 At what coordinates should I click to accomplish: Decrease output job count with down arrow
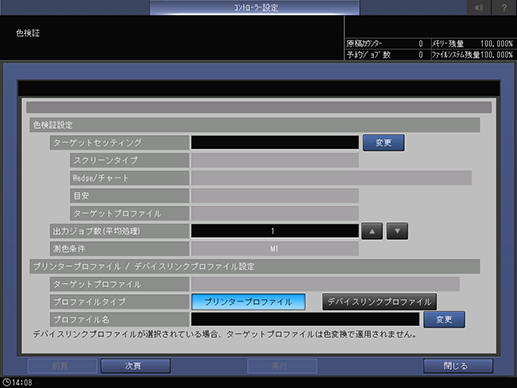coord(397,231)
